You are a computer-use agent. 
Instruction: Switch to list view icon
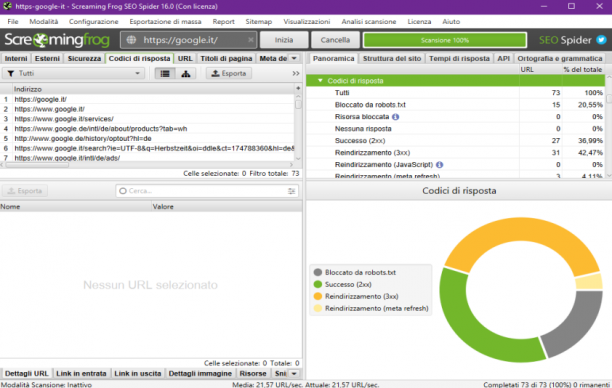(165, 73)
